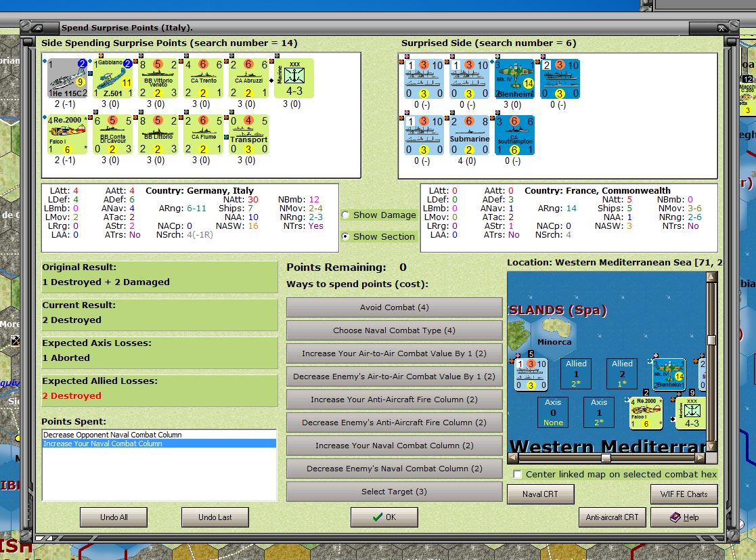Click Increase Your Air-to-Air Combat Value
This screenshot has width=756, height=560.
pos(395,353)
